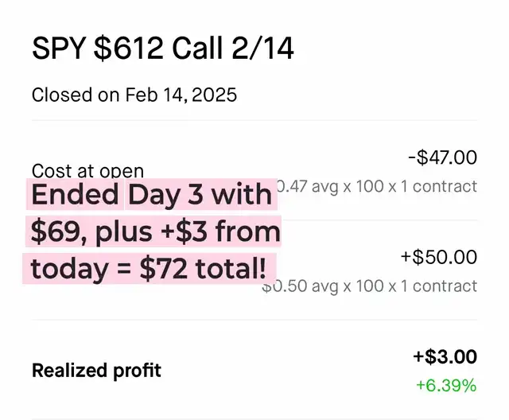Select the Closed on Feb 14, 2025 text
This screenshot has height=420, width=509.
point(134,95)
